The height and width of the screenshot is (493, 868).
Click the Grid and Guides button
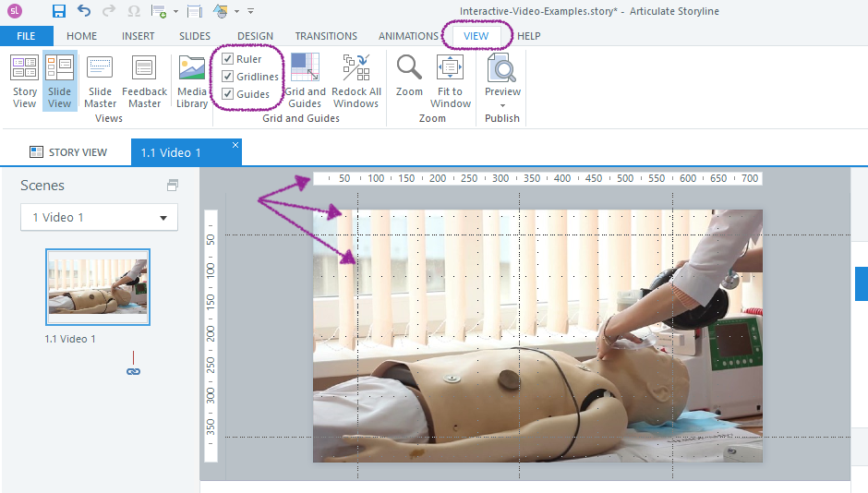click(x=305, y=80)
